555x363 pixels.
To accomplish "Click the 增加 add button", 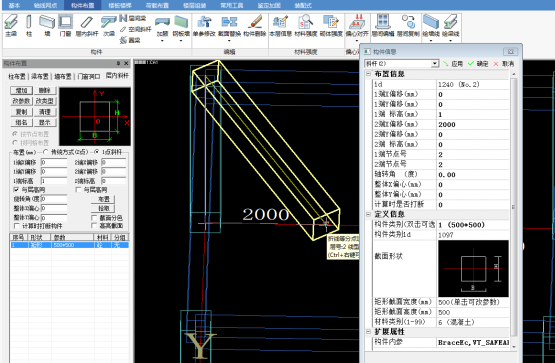I will pos(21,91).
